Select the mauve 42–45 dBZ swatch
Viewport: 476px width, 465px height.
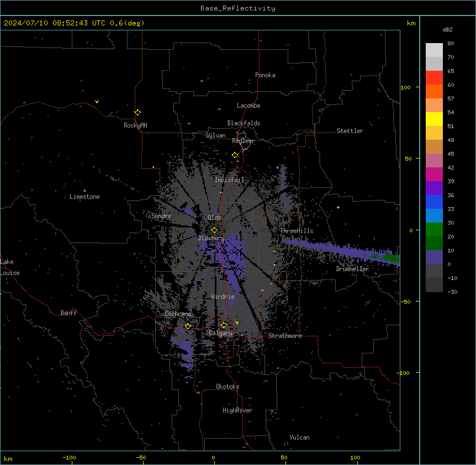[434, 161]
